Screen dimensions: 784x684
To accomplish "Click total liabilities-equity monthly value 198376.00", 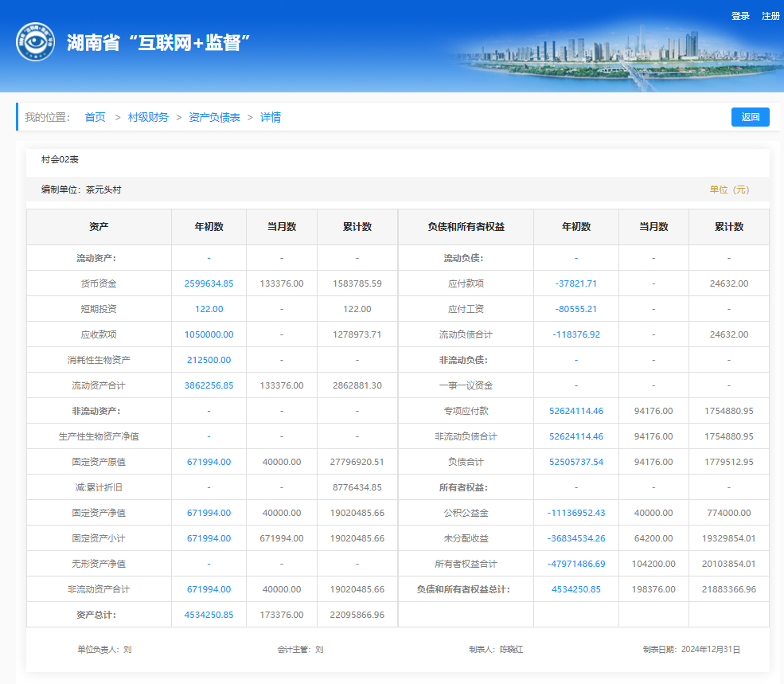I will coord(653,590).
